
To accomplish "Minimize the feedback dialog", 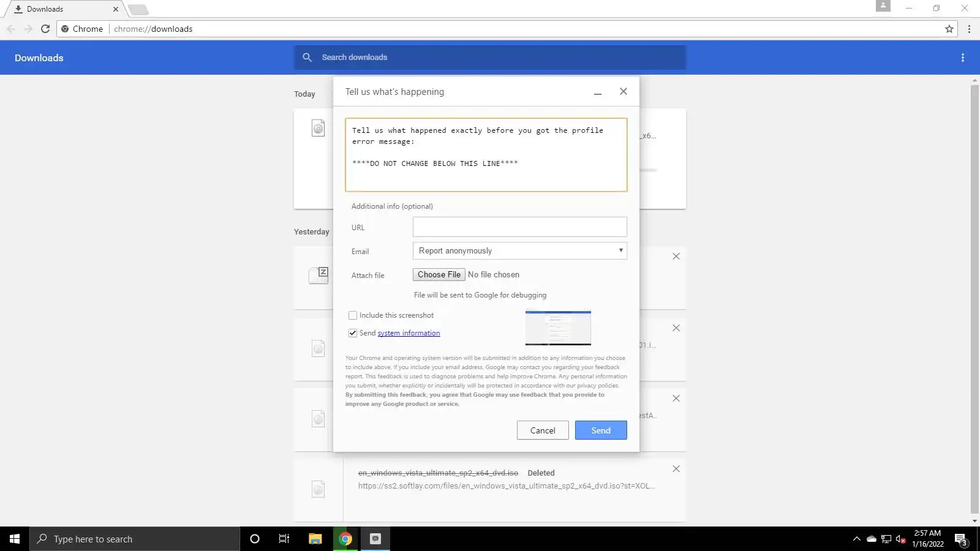I will click(x=598, y=92).
